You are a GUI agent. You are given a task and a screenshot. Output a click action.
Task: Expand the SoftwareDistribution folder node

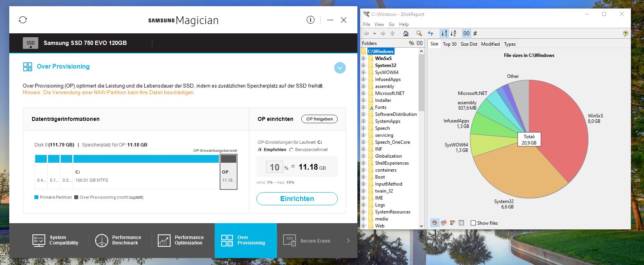coord(363,114)
